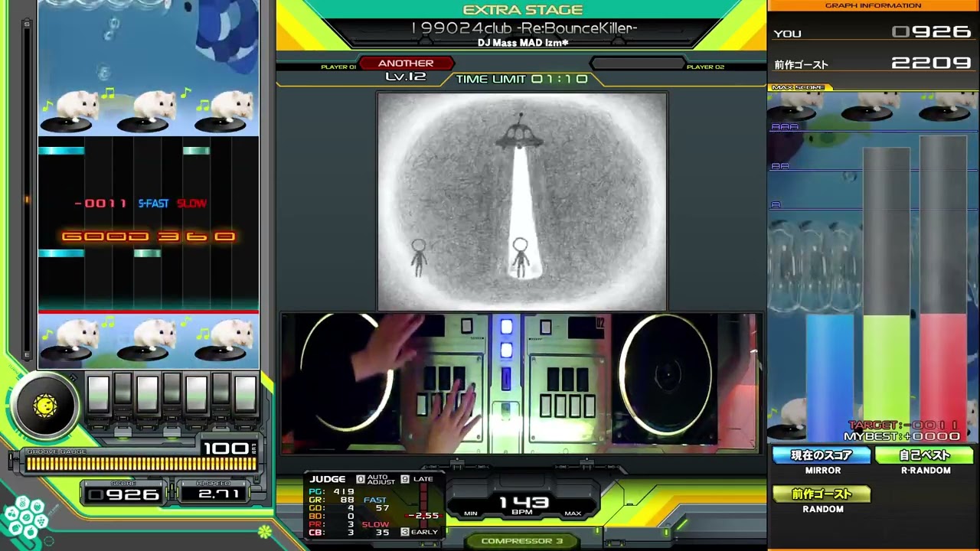Click the bottom-middle hamster below the lanes
This screenshot has width=980, height=551.
149,339
